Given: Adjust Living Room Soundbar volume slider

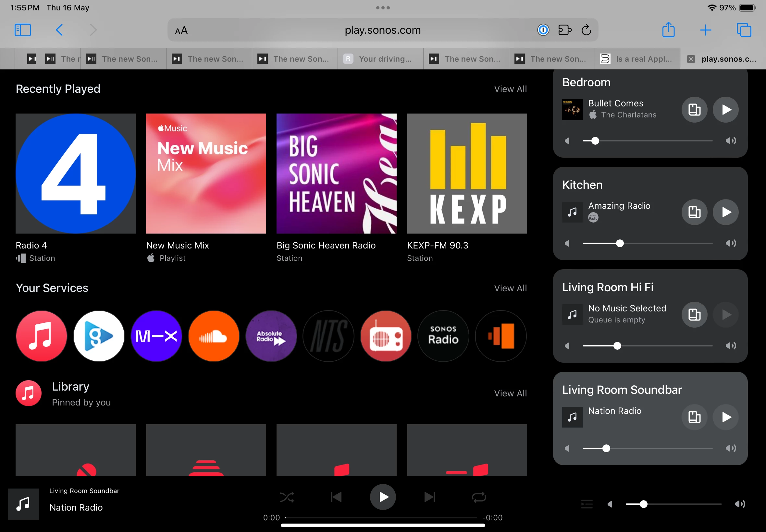Looking at the screenshot, I should [x=648, y=448].
